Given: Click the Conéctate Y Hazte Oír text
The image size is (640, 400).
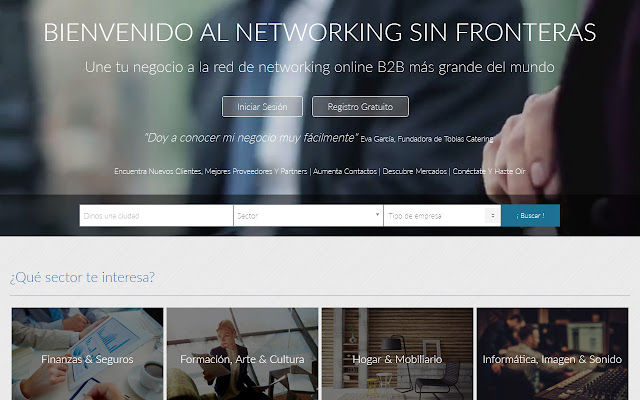Looking at the screenshot, I should [x=489, y=171].
